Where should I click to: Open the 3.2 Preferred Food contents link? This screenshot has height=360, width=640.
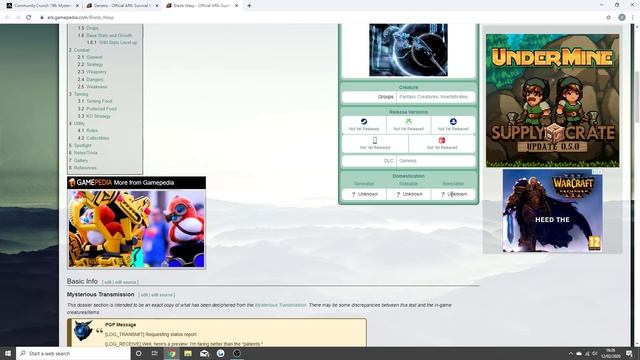pyautogui.click(x=97, y=109)
